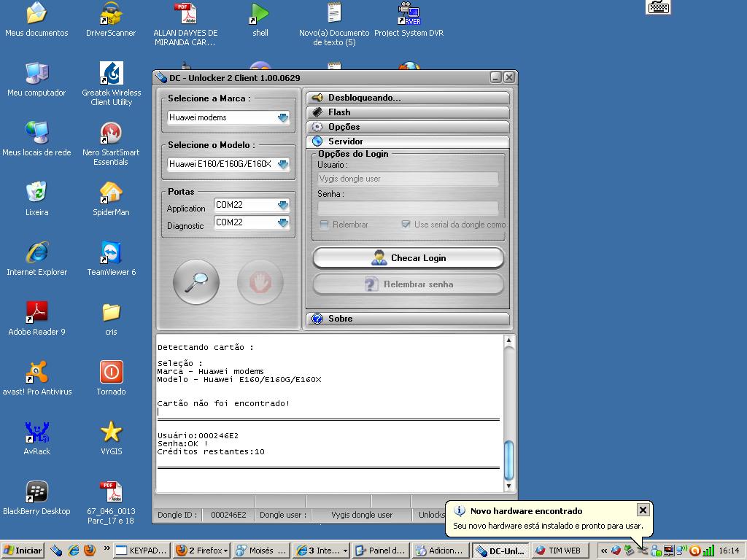Viewport: 747px width, 560px height.
Task: Expand the Application port dropdown
Action: tap(283, 205)
